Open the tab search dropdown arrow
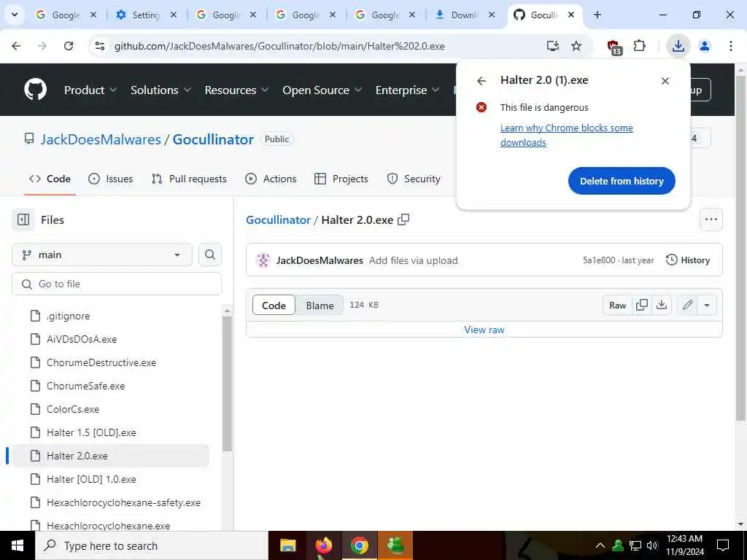 pos(15,15)
